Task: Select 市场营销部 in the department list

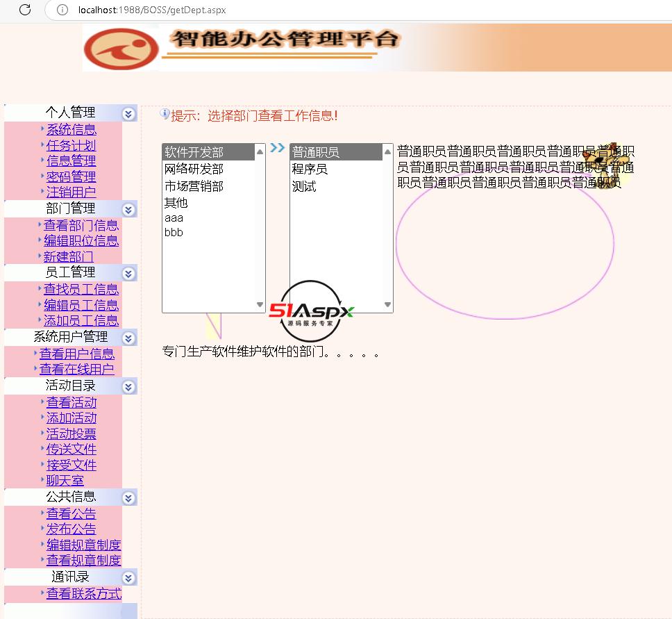Action: pos(209,186)
